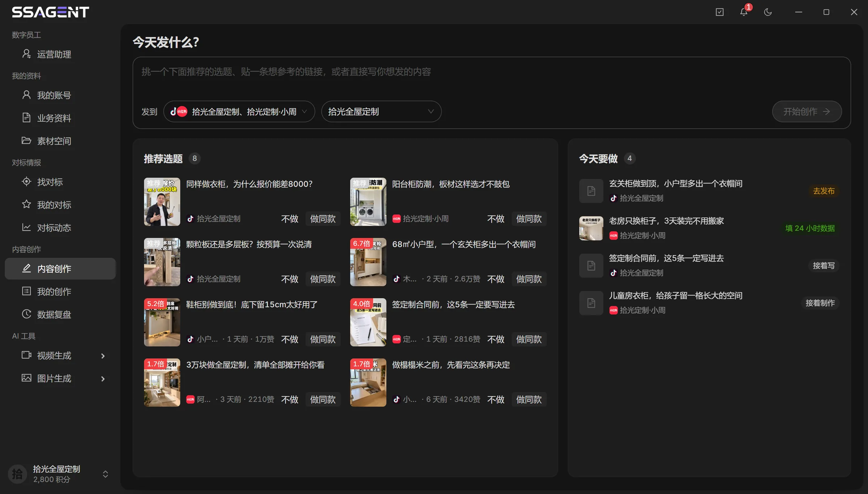Click document icon of 玄关柜做到顶 task

click(591, 191)
